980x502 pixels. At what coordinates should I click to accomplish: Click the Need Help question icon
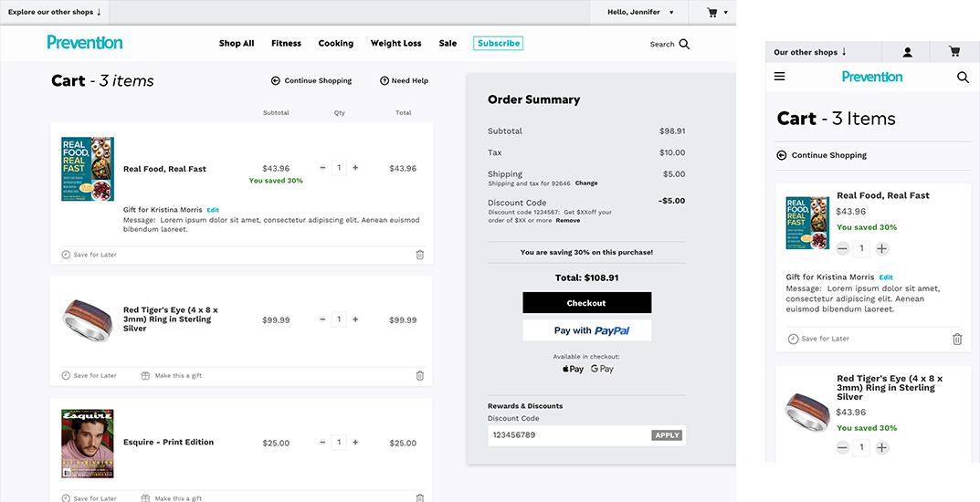(385, 80)
